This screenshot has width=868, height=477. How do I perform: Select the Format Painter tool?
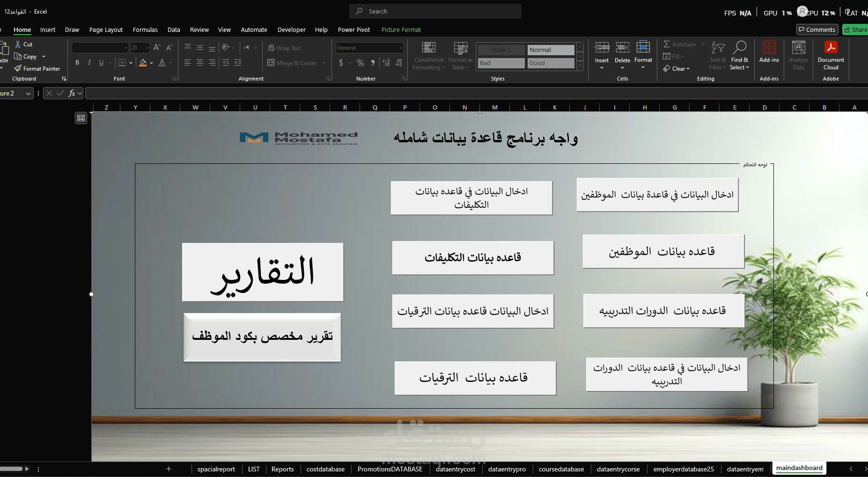[x=37, y=68]
